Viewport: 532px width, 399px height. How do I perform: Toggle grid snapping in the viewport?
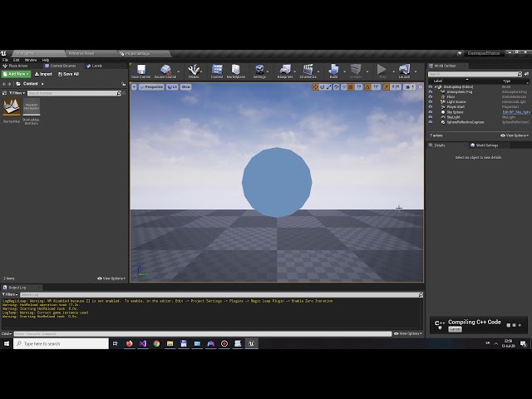pos(351,87)
